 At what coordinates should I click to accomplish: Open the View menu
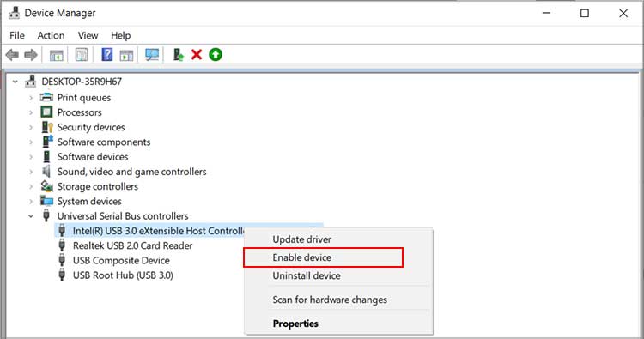88,36
